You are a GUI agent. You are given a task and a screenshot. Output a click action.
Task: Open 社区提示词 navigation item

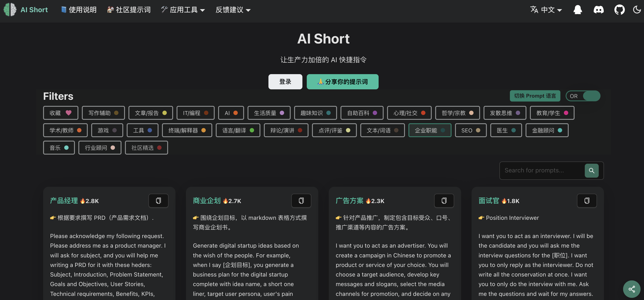click(129, 10)
